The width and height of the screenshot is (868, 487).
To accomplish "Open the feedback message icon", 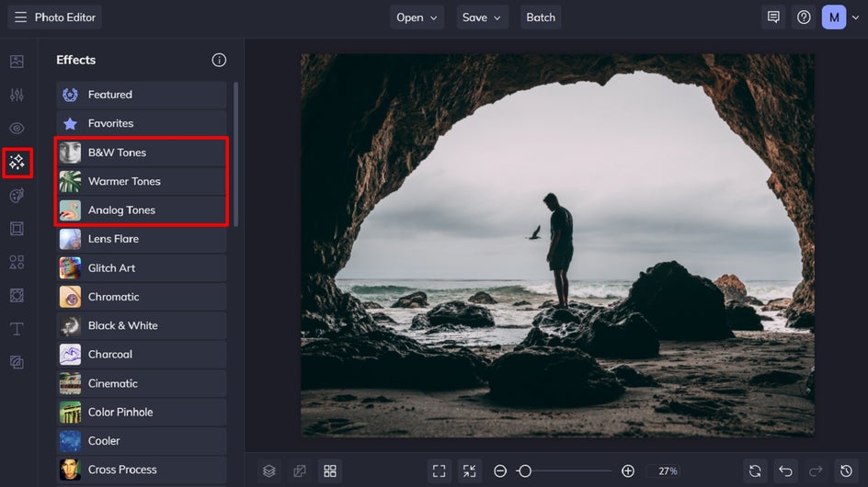I will click(x=773, y=17).
